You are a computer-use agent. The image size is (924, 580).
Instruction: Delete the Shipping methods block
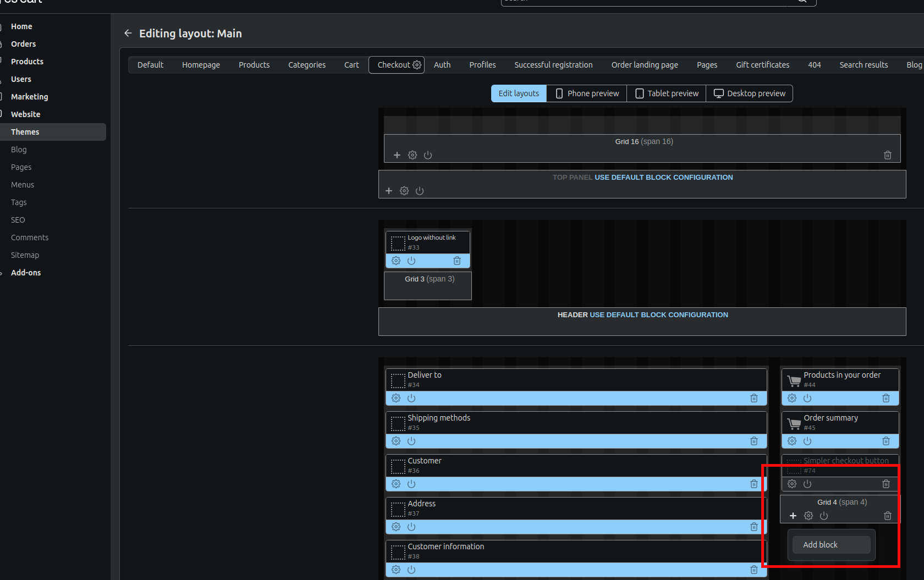(754, 441)
